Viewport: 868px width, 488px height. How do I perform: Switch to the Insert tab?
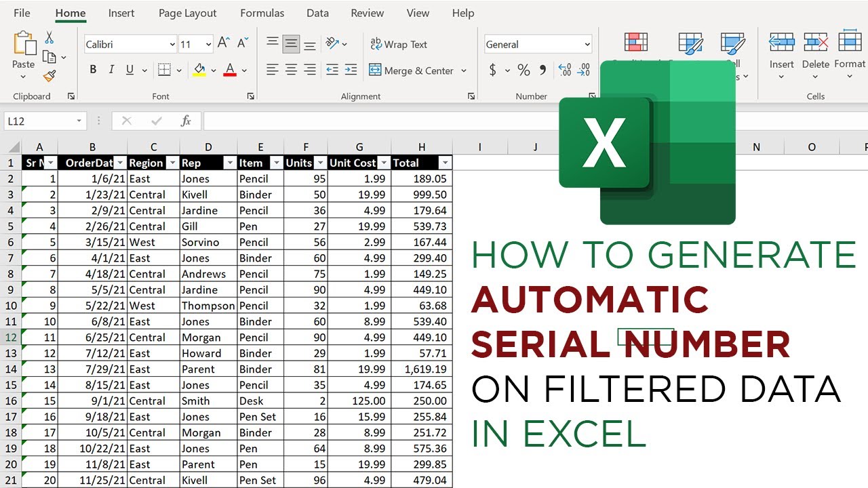[x=121, y=13]
